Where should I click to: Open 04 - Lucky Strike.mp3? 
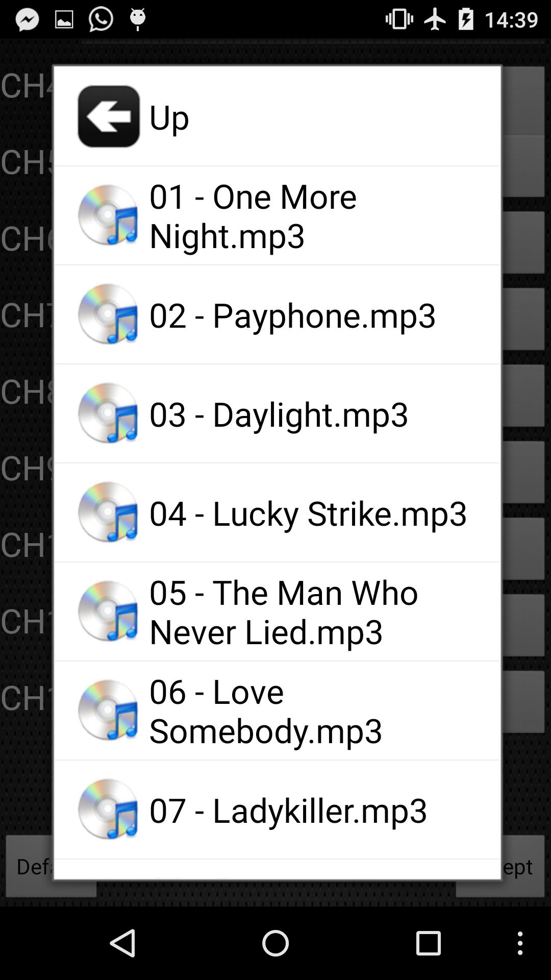(277, 512)
